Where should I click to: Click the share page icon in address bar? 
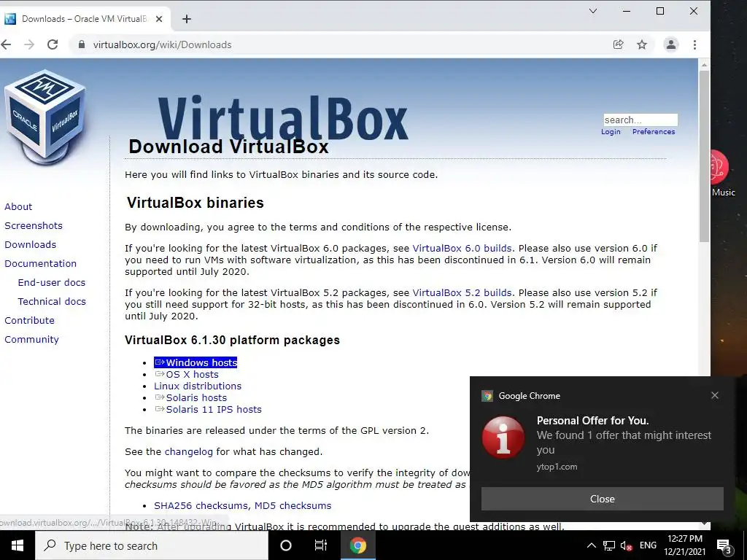[618, 44]
